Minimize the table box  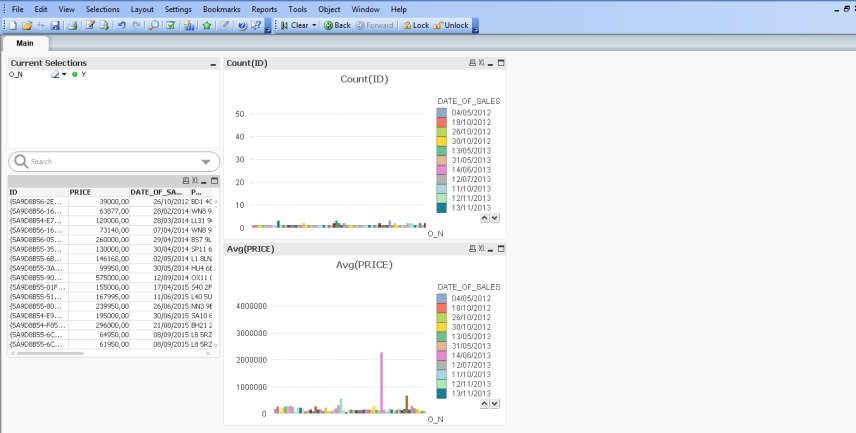click(x=204, y=181)
